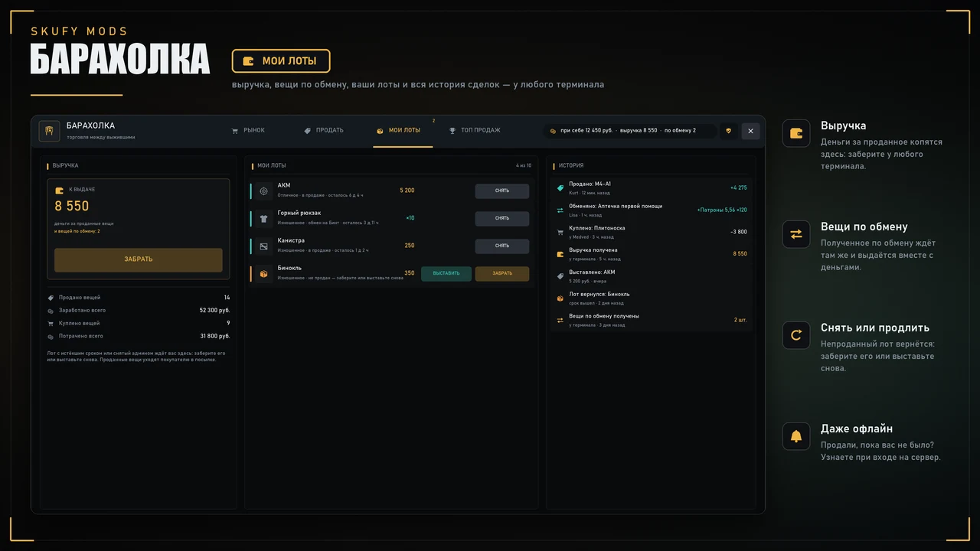Click the bell icon next to Даже офлайн
Image resolution: width=980 pixels, height=551 pixels.
(x=796, y=436)
